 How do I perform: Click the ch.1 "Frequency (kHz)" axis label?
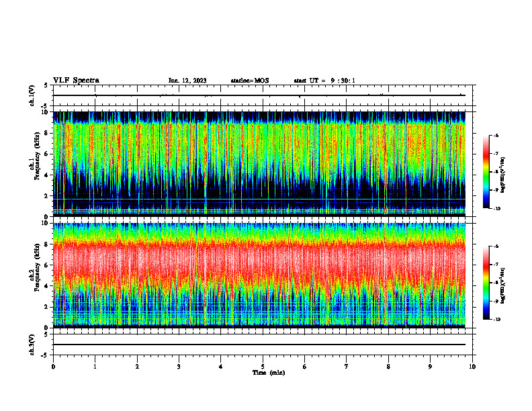[37, 156]
